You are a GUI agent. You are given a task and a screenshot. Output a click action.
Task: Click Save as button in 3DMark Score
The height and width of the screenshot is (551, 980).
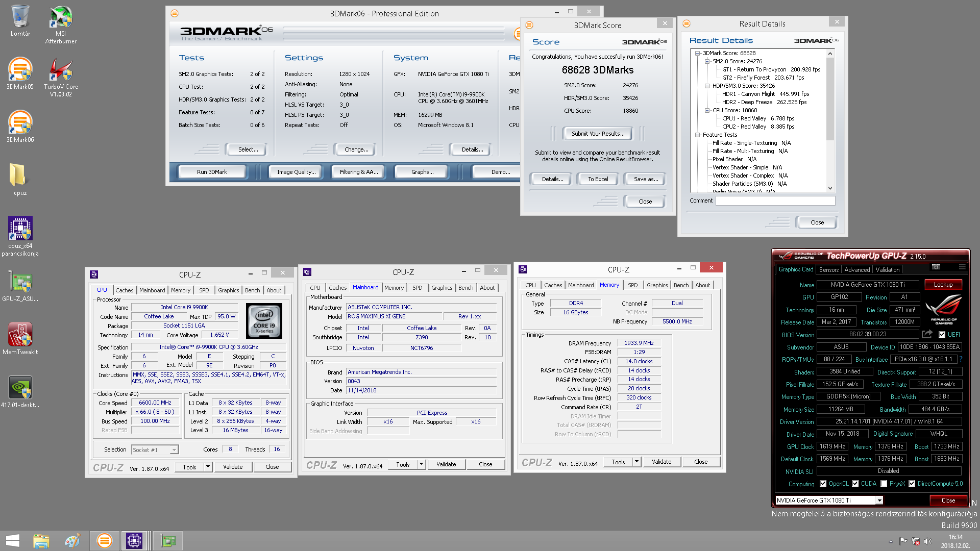click(x=646, y=179)
